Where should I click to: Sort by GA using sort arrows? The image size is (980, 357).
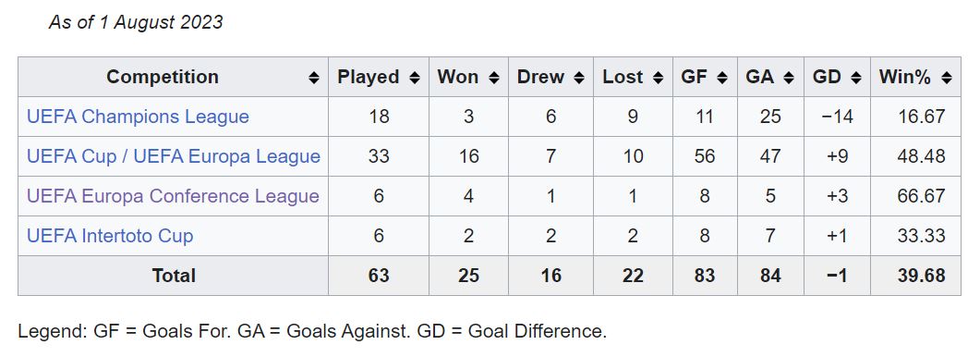tap(790, 78)
